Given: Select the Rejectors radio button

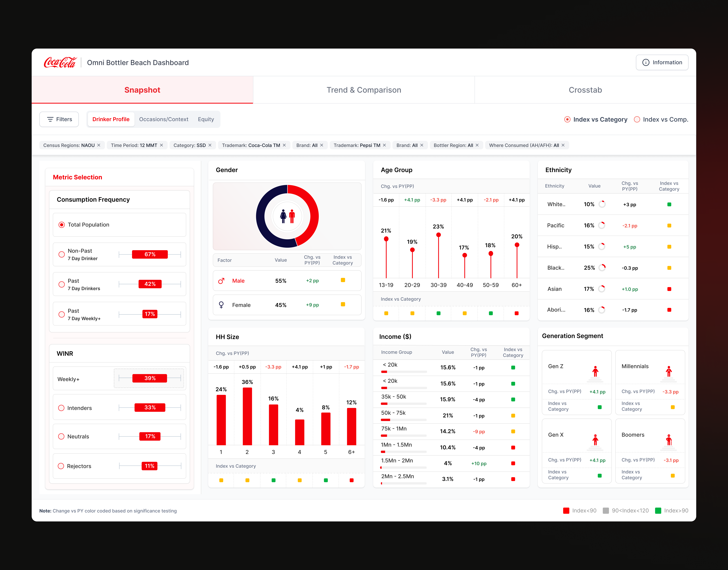Looking at the screenshot, I should (61, 466).
